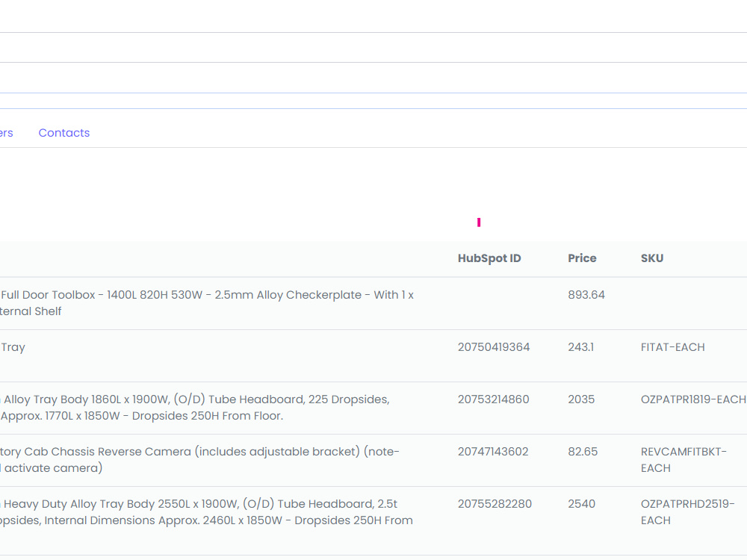Select HubSpot ID 20747143602
The width and height of the screenshot is (747, 560).
click(x=493, y=452)
